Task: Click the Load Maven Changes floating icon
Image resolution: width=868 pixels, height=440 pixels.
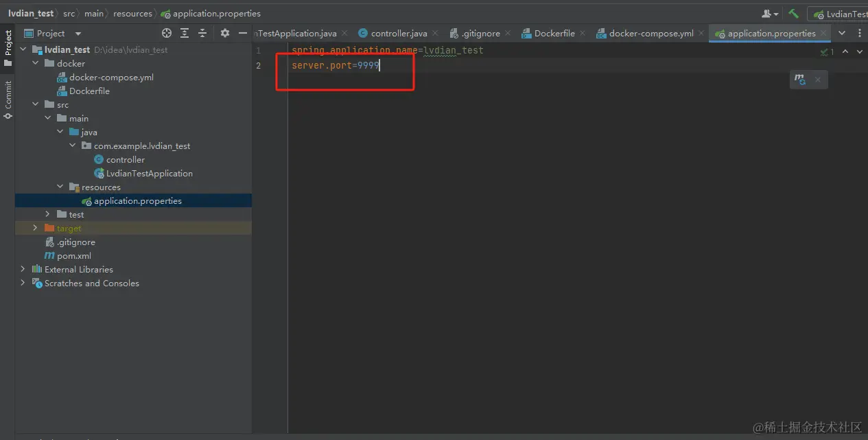Action: point(800,80)
